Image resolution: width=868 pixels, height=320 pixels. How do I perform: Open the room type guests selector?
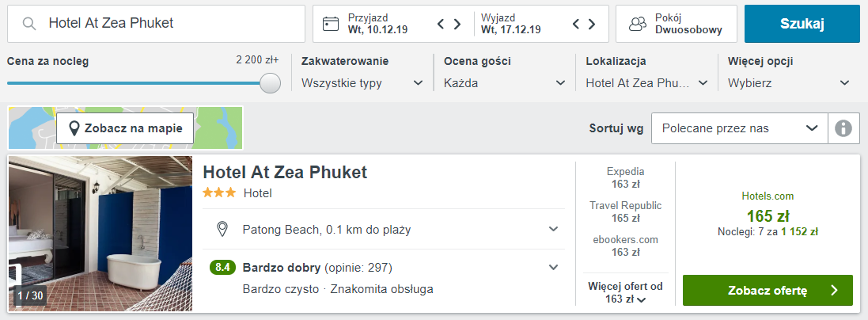(676, 24)
